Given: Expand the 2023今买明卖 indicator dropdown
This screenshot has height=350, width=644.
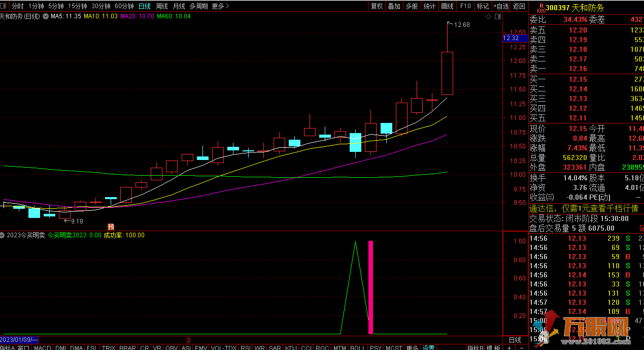Looking at the screenshot, I should click(3, 235).
